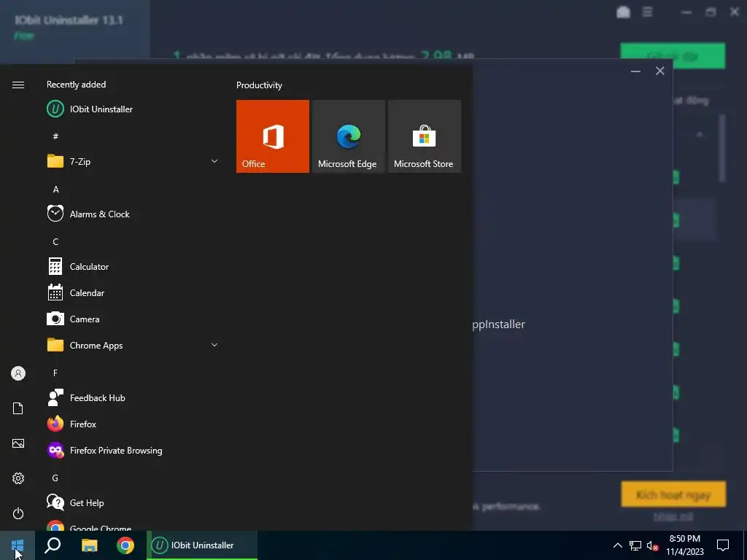Image resolution: width=747 pixels, height=560 pixels.
Task: Click the Windows Start button
Action: pyautogui.click(x=18, y=545)
